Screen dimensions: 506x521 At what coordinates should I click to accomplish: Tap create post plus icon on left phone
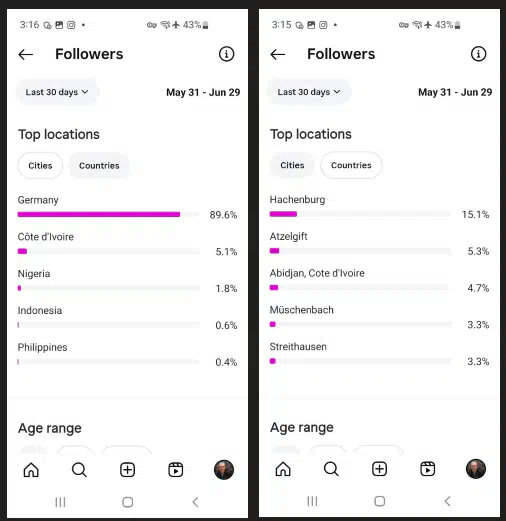[x=127, y=470]
